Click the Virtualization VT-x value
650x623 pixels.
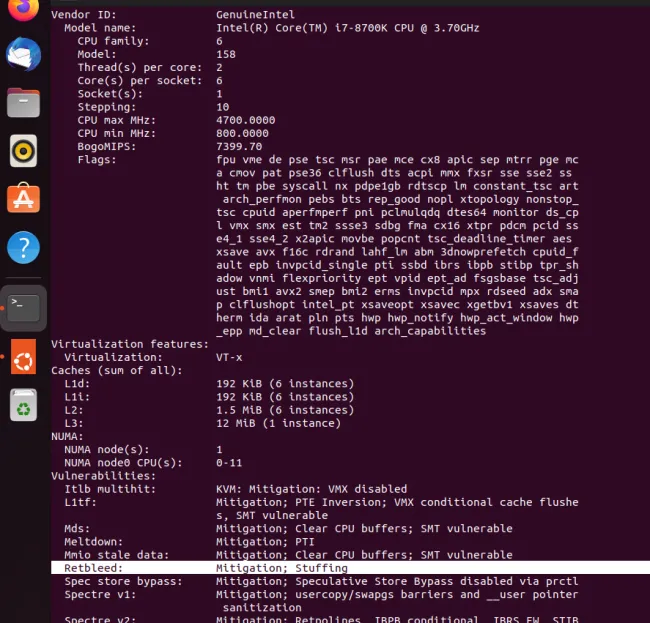(x=229, y=357)
